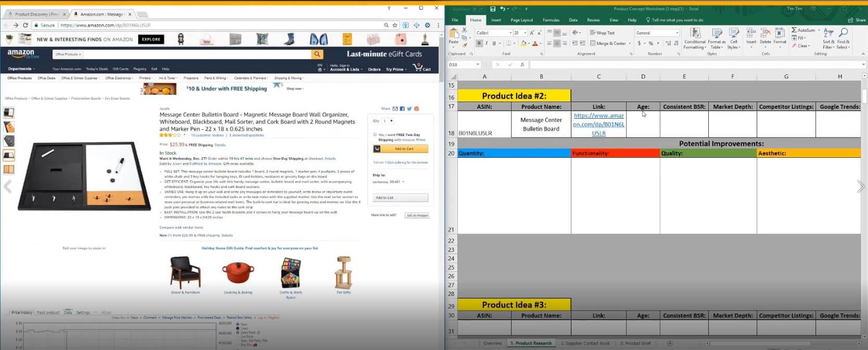Apply the red Font Color swatch in Excel
The width and height of the screenshot is (868, 350).
[x=534, y=43]
